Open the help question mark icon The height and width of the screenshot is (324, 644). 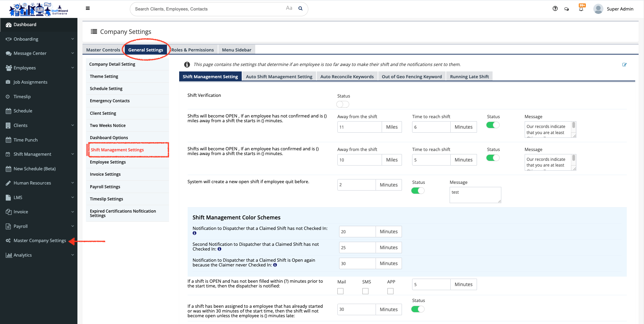click(555, 9)
